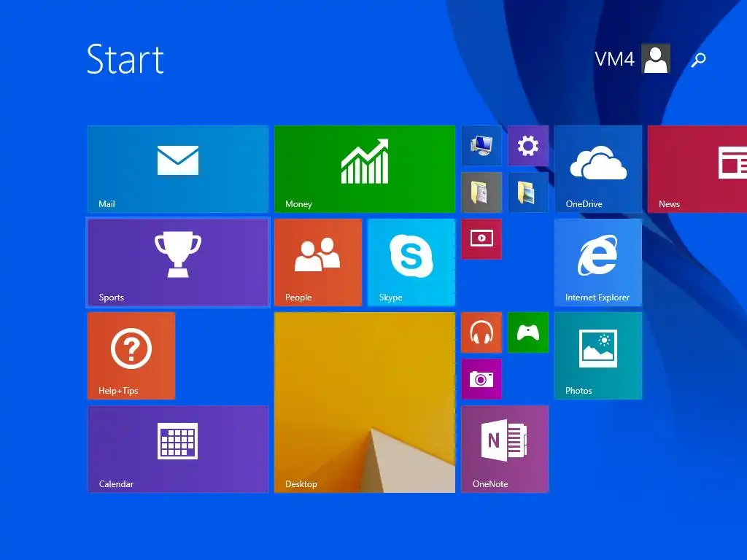Image resolution: width=747 pixels, height=560 pixels.
Task: Click the VM4 user name
Action: click(614, 59)
